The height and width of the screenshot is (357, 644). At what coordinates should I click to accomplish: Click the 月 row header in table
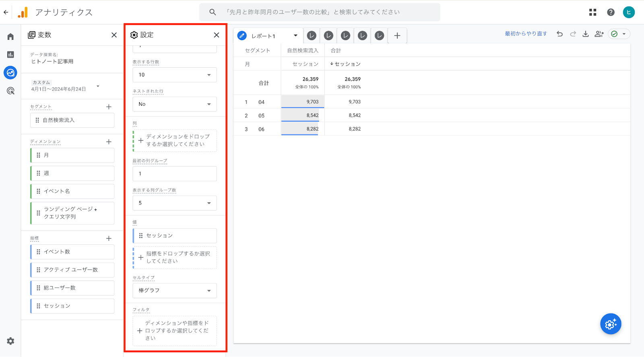click(x=247, y=64)
